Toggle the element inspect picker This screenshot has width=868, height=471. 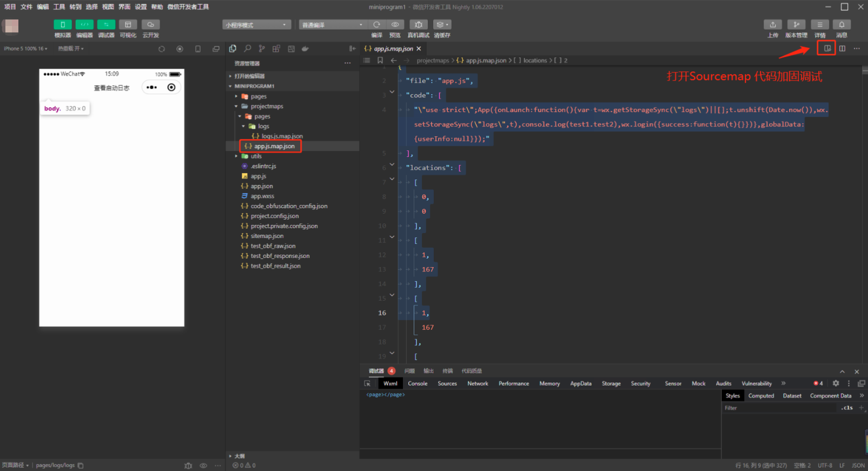tap(368, 383)
